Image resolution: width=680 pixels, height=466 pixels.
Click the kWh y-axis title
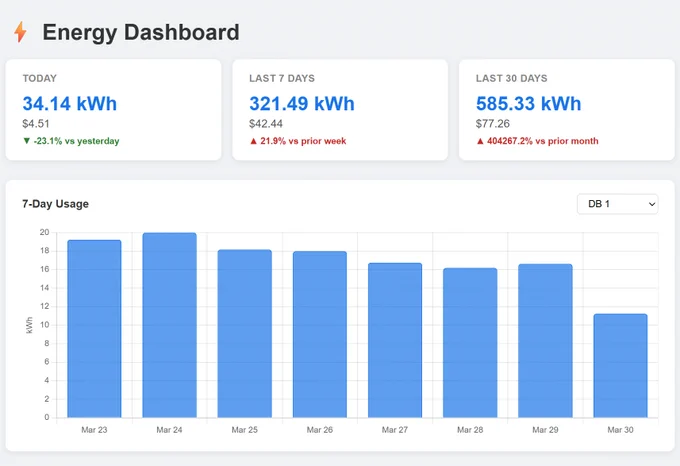[x=29, y=325]
